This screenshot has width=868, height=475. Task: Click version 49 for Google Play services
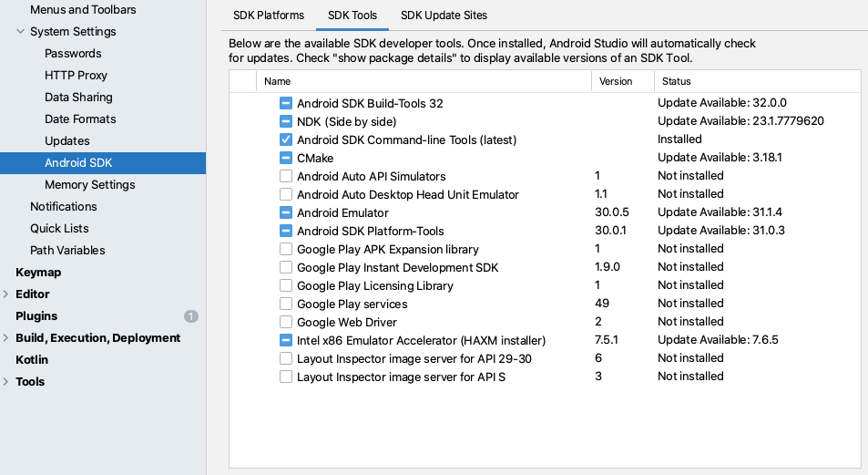[602, 304]
